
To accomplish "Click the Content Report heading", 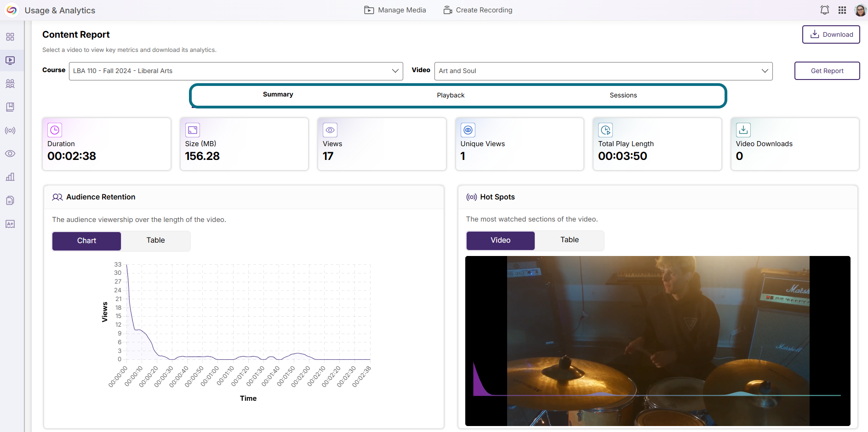I will pyautogui.click(x=76, y=34).
